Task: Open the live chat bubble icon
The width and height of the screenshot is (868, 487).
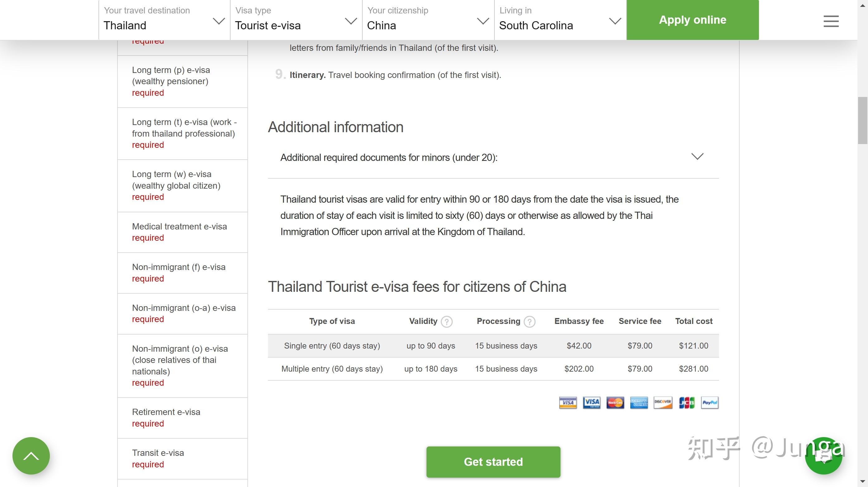Action: pos(823,456)
